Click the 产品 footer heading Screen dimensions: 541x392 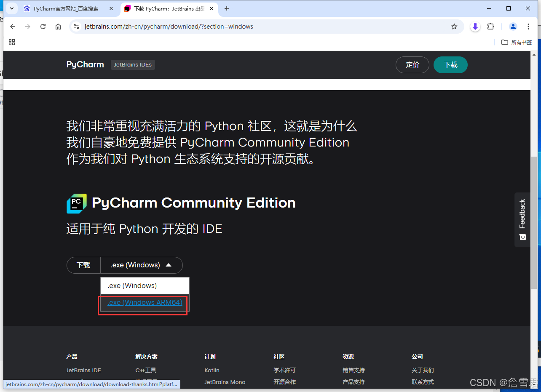tap(72, 357)
